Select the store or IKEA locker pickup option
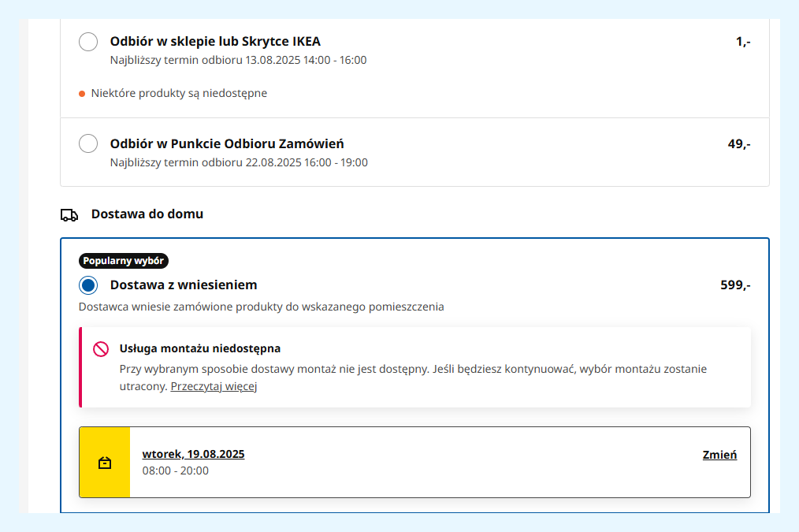Image resolution: width=799 pixels, height=532 pixels. (x=88, y=42)
